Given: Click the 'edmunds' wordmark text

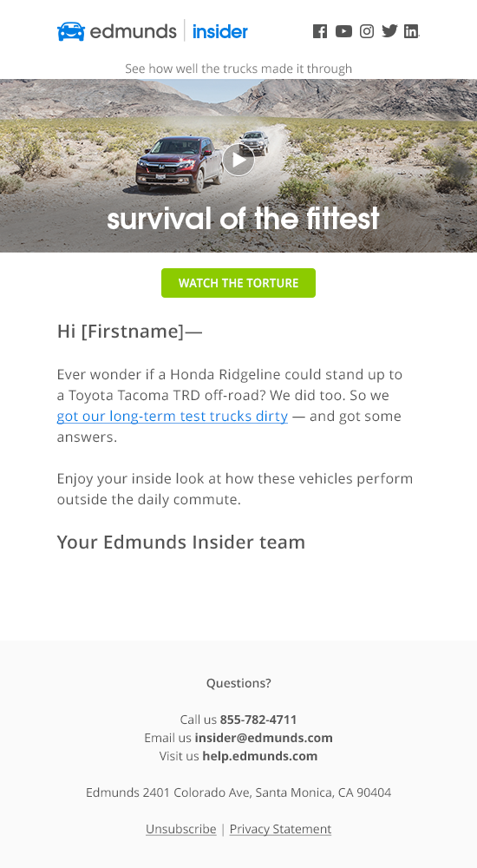Looking at the screenshot, I should pos(133,31).
